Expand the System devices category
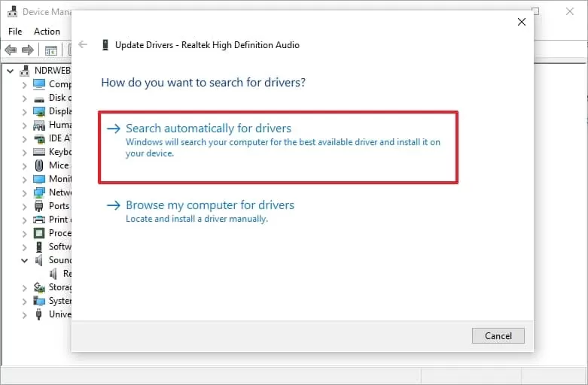 25,301
